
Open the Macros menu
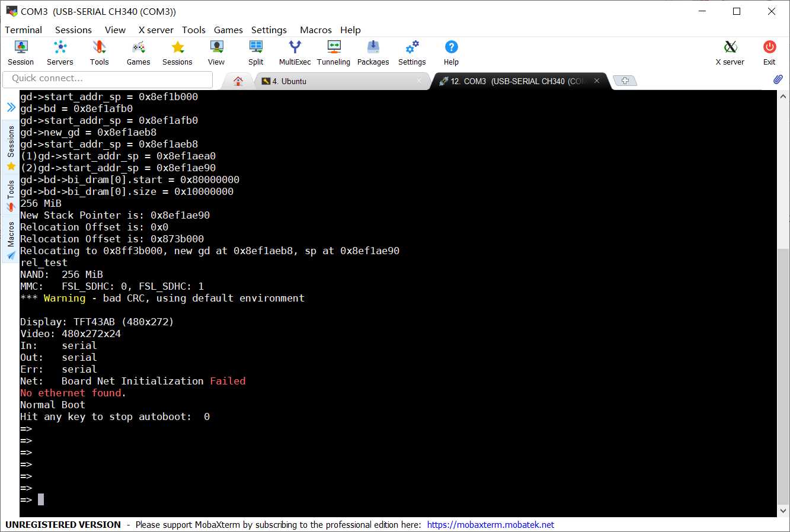click(316, 30)
